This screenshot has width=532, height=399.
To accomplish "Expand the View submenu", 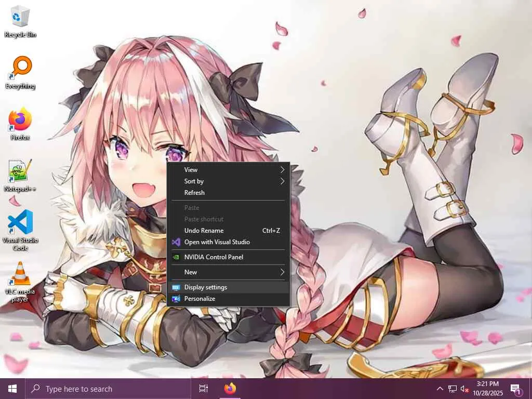I will [x=229, y=170].
